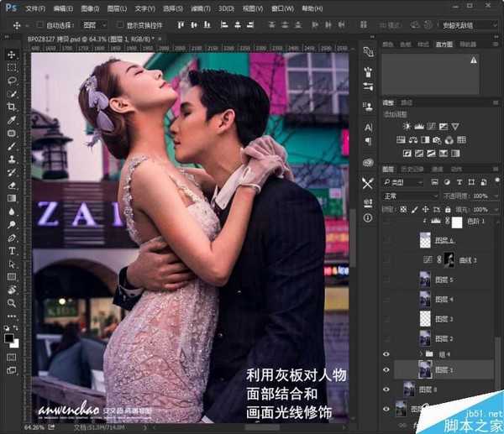The height and width of the screenshot is (434, 504).
Task: Add a Brightness/Contrast adjustment from the sun icon
Action: coord(407,126)
